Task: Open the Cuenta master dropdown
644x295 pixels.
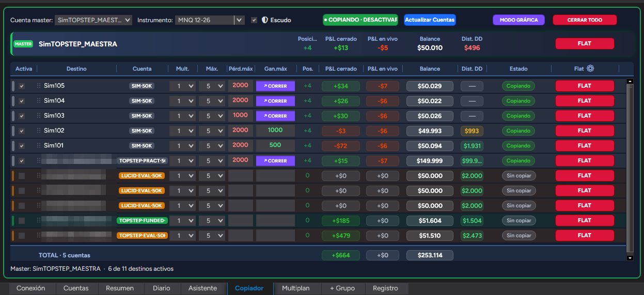Action: point(93,20)
